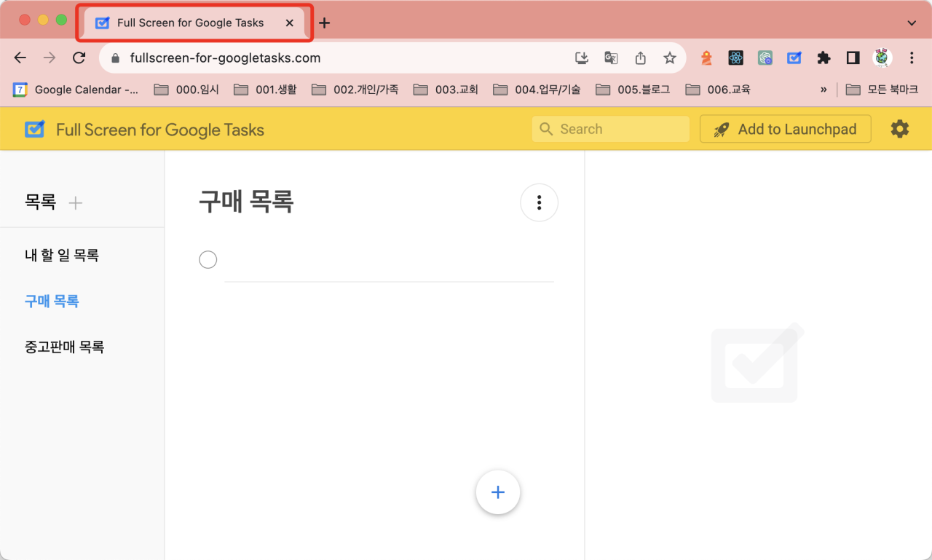
Task: Click the lock icon in address bar
Action: (115, 58)
